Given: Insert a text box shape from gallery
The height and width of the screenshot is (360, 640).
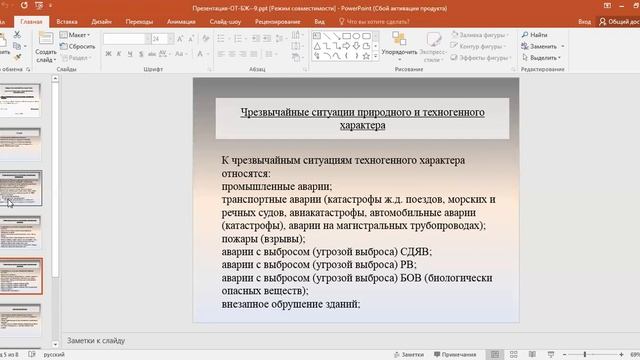Looking at the screenshot, I should (x=317, y=36).
